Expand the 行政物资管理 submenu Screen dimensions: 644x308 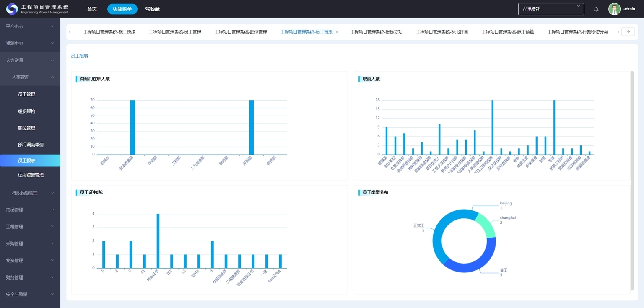33,193
